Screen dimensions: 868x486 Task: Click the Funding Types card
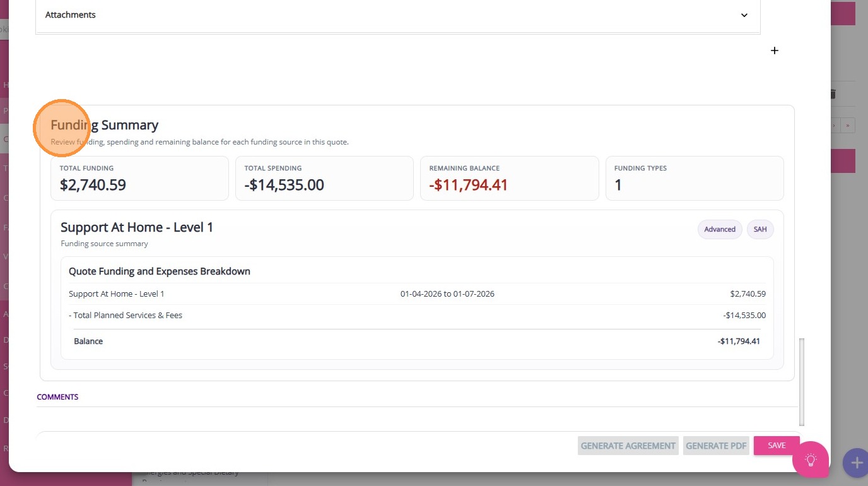click(694, 179)
